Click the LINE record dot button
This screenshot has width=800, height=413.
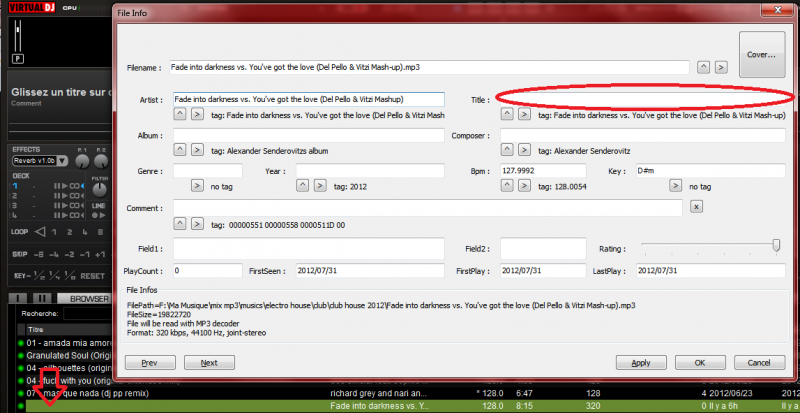coord(95,215)
